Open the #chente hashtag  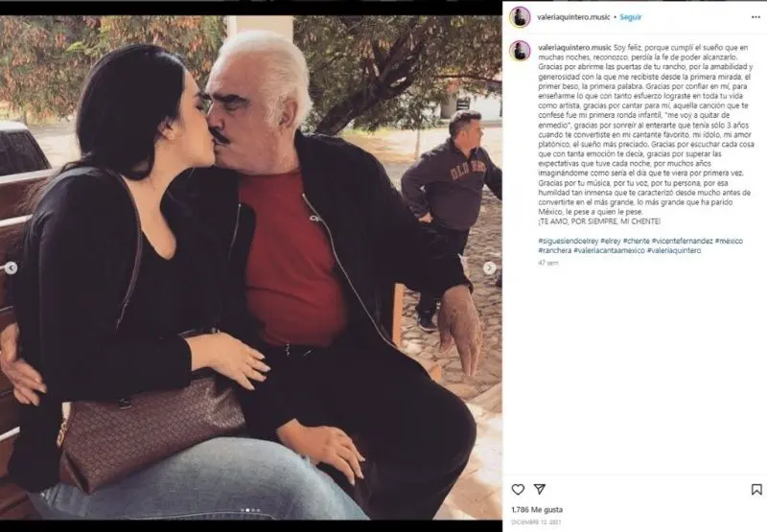636,241
